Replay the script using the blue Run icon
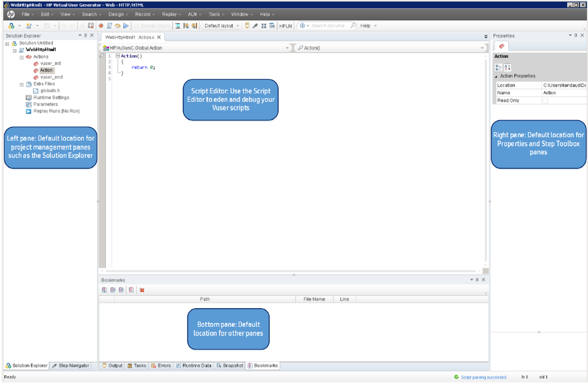Screen dimensions: 588x383 (x=125, y=25)
